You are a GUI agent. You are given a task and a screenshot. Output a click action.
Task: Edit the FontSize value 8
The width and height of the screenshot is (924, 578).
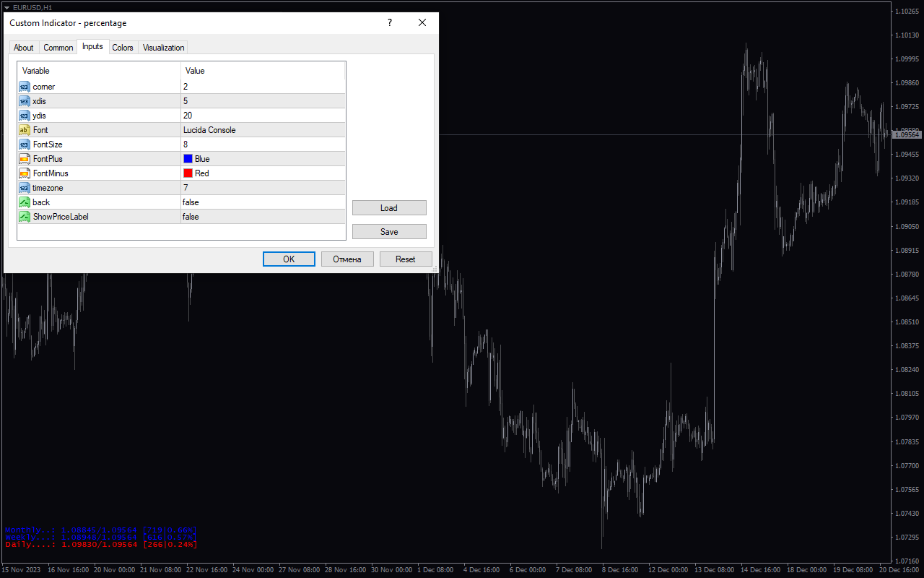pos(263,144)
